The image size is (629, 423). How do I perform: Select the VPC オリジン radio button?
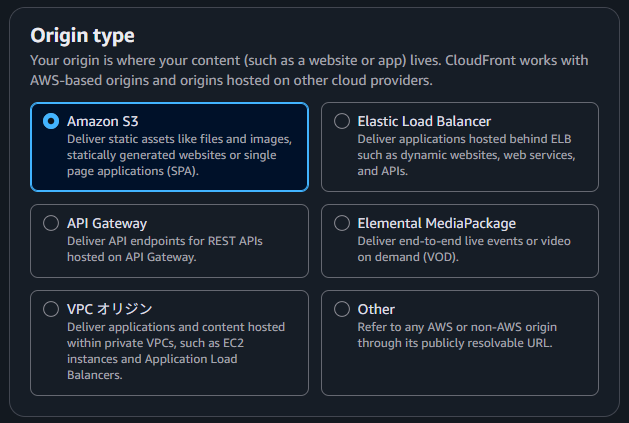coord(51,309)
